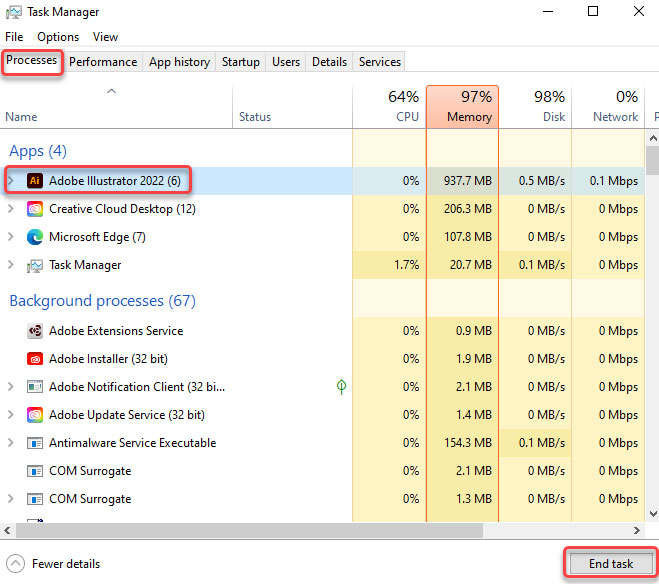Click the Adobe Installer red icon
This screenshot has height=584, width=659.
35,359
